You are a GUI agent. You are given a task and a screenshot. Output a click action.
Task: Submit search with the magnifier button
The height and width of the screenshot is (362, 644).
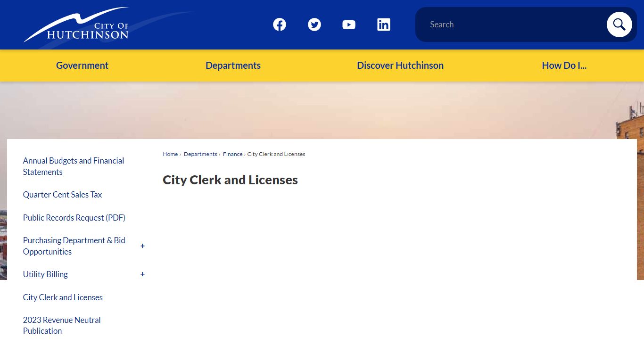pos(619,25)
